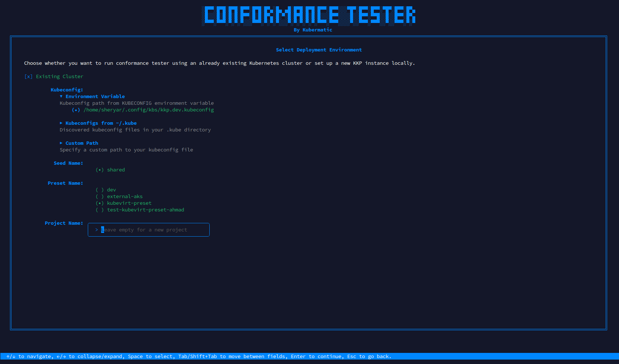The width and height of the screenshot is (619, 364).
Task: Click the prompt arrow in Project Name field
Action: point(97,230)
